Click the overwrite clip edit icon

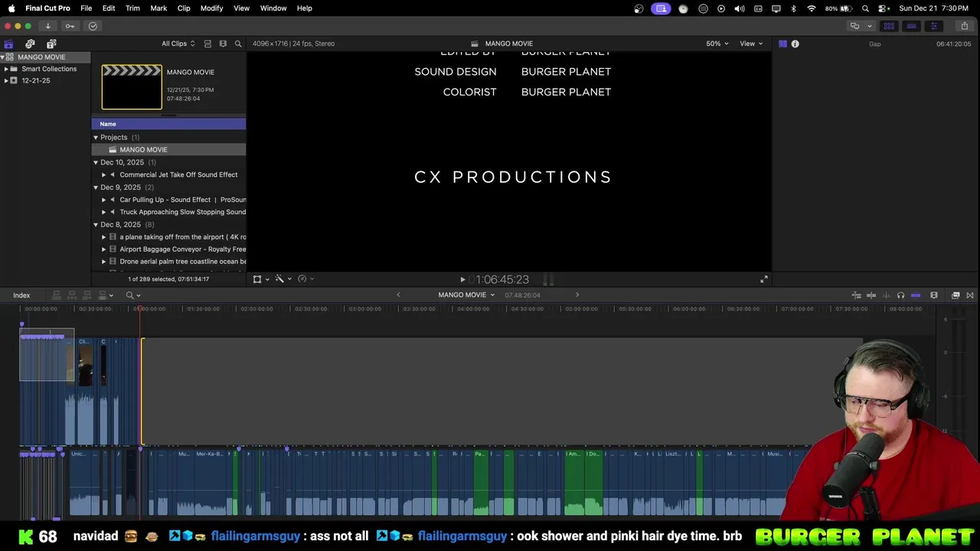(x=104, y=295)
